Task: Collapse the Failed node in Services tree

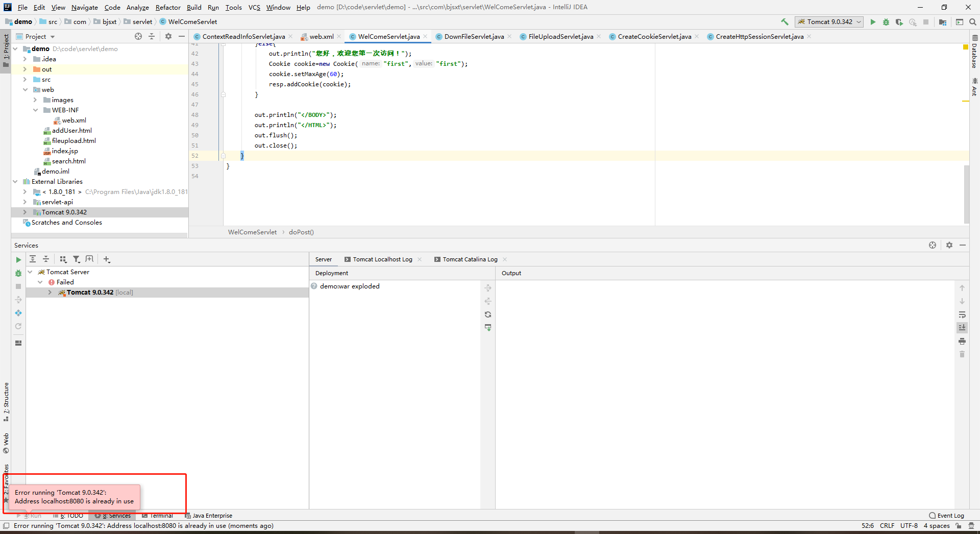Action: point(40,282)
